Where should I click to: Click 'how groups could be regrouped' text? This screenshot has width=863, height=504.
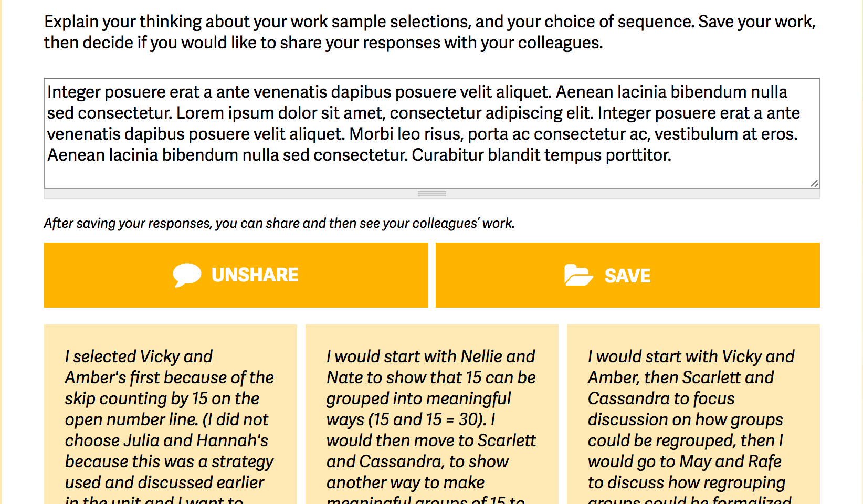click(685, 430)
